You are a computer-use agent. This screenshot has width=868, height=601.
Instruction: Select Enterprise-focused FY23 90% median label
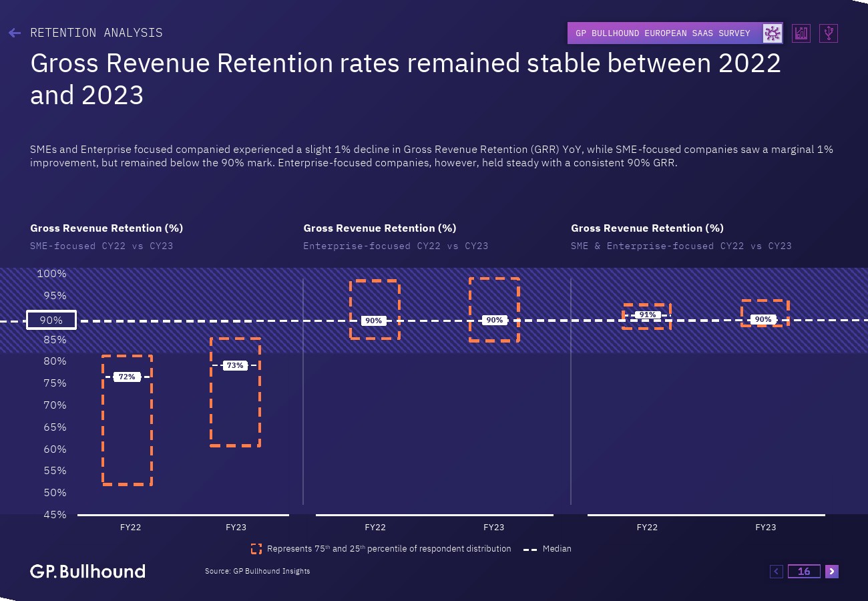point(494,320)
